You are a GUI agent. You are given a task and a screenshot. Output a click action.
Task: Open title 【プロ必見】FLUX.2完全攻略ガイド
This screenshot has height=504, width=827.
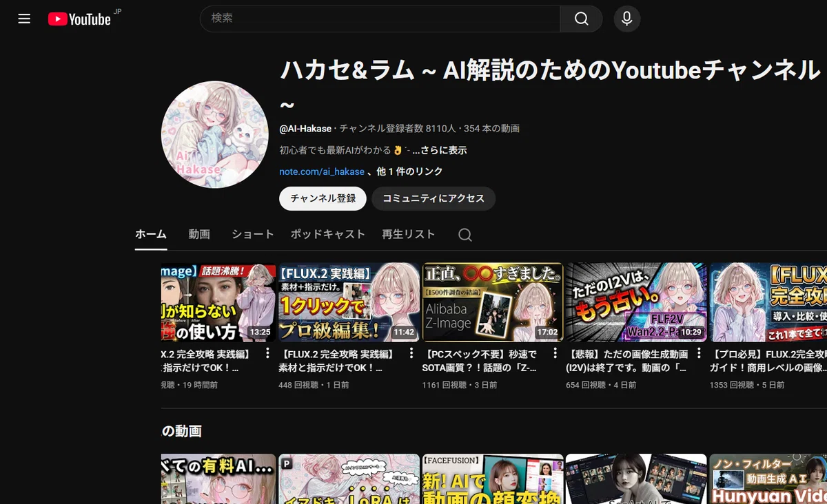768,361
